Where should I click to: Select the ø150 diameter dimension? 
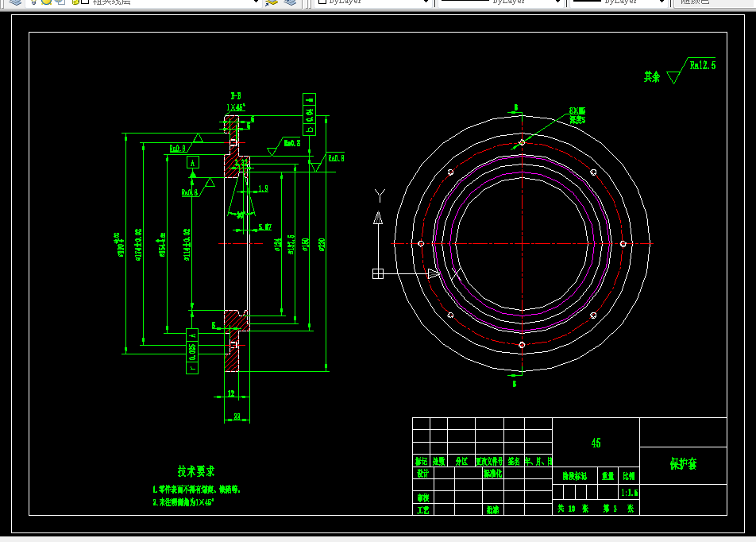(x=305, y=245)
